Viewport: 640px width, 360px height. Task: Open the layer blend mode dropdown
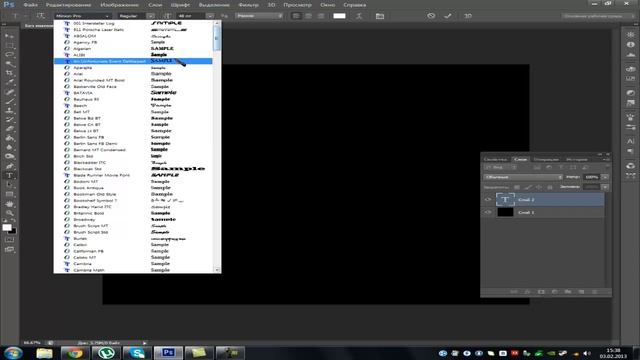(523, 177)
